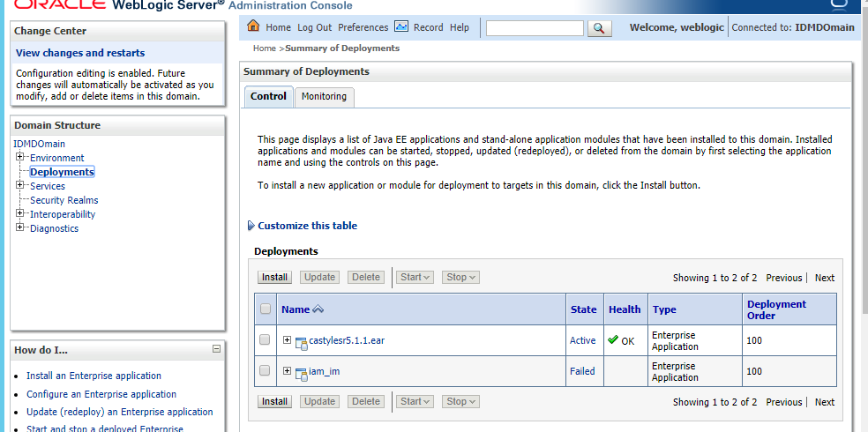Click the Failed state of iam_im
868x432 pixels.
[x=582, y=371]
